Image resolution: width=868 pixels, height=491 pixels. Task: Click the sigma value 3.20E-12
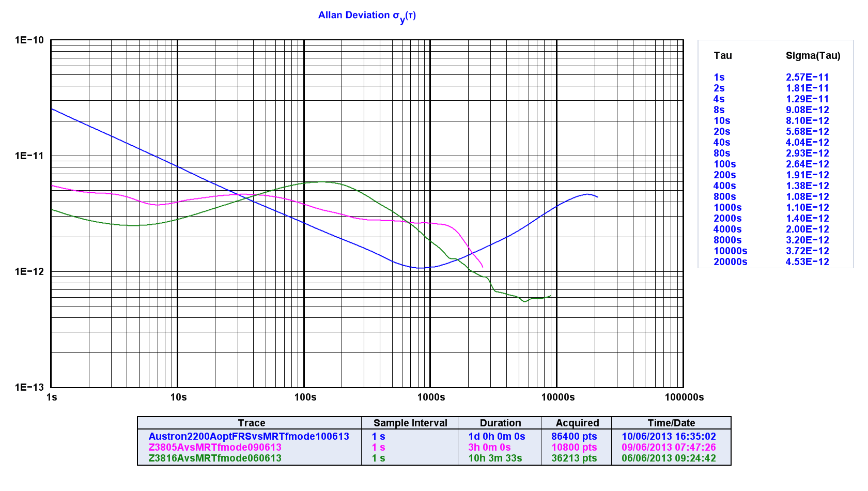tap(807, 240)
